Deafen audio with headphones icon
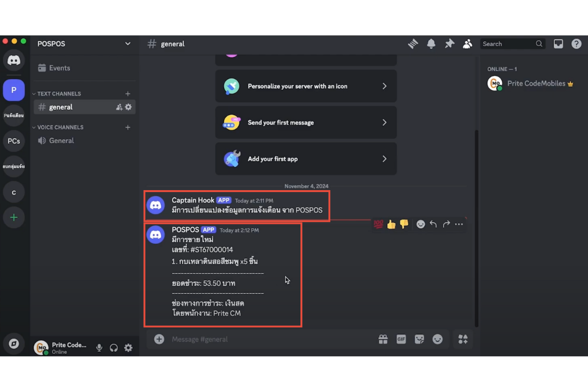The image size is (588, 392). point(114,348)
